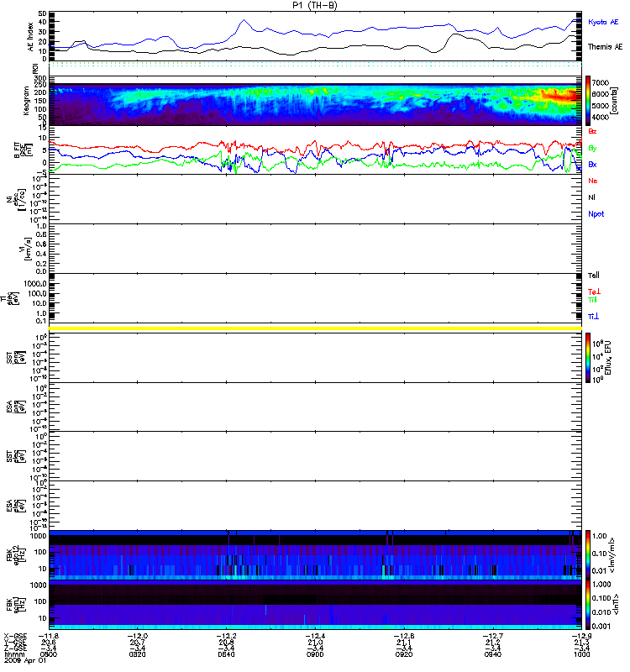Screen dimensions: 630x672
Task: Click the blue "Npot" legend label
Action: tap(596, 214)
